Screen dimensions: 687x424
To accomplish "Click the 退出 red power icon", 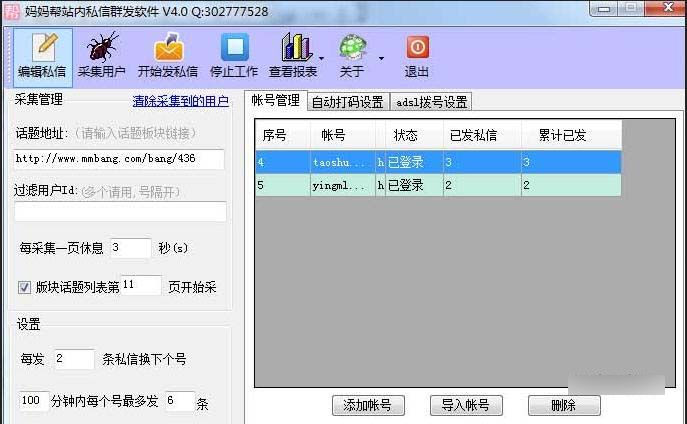I will tap(417, 48).
